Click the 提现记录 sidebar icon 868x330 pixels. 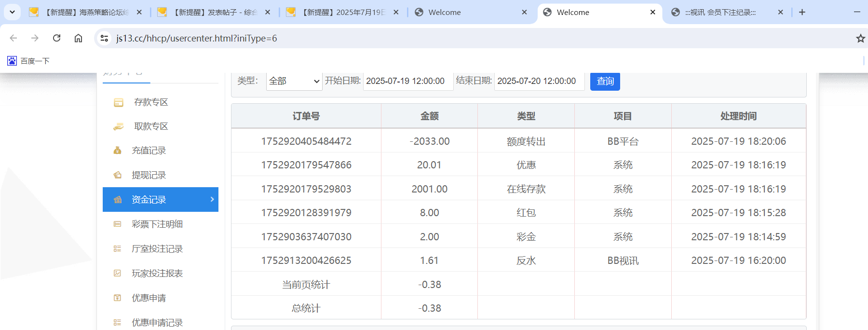point(117,175)
